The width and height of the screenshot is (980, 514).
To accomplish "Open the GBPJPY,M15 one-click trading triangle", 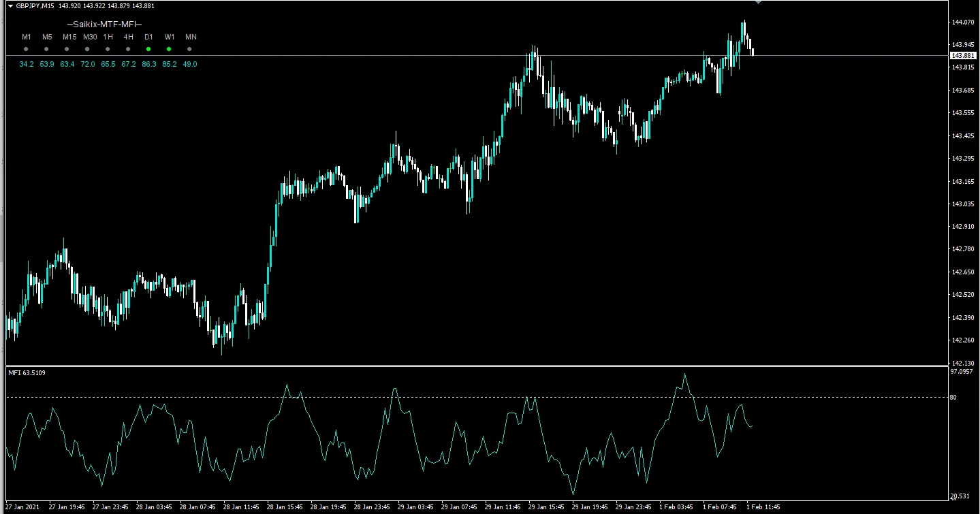I will click(10, 6).
